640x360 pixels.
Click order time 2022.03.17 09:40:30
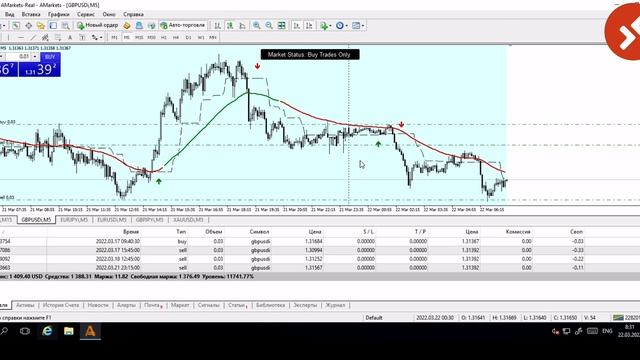pos(118,241)
